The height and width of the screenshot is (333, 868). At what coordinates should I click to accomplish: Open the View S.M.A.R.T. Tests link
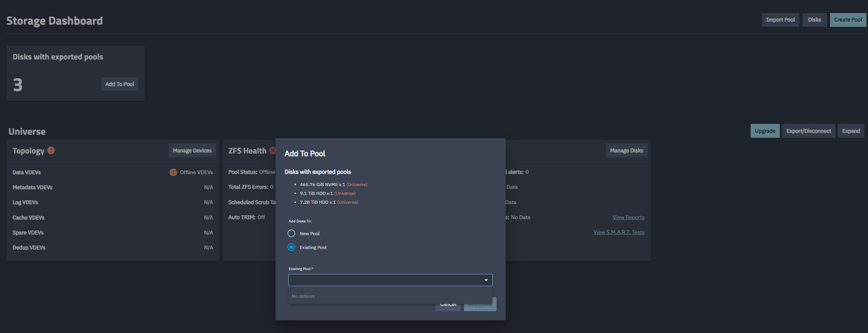point(619,232)
